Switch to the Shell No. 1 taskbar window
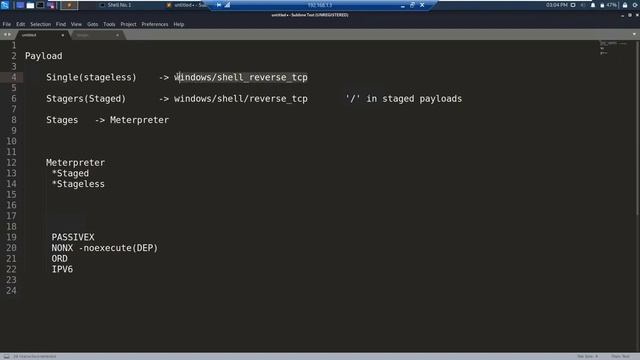This screenshot has height=360, width=640. [116, 5]
